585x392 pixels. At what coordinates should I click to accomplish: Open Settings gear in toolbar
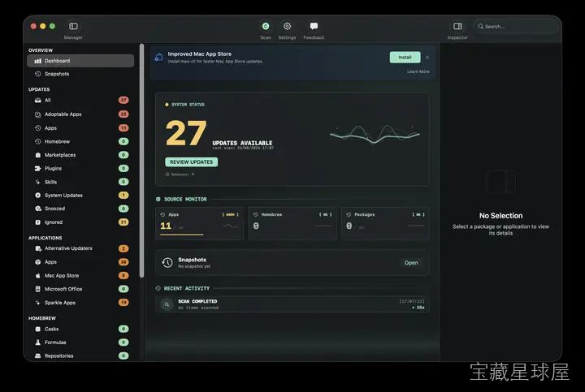pos(287,27)
